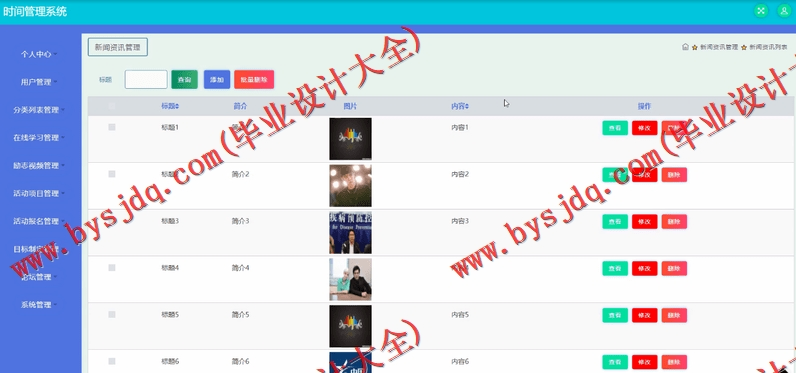Click the 时间管理系统 title in header
Image resolution: width=796 pixels, height=373 pixels.
35,11
